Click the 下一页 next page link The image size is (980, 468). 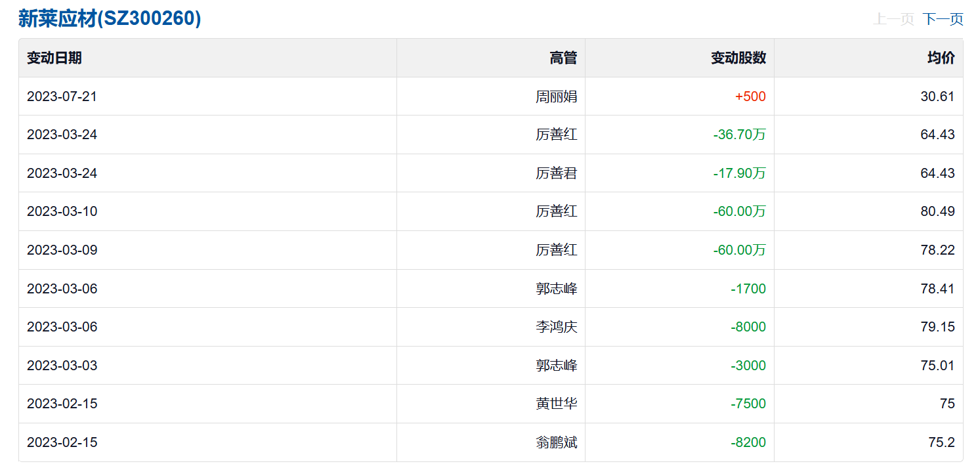point(943,19)
